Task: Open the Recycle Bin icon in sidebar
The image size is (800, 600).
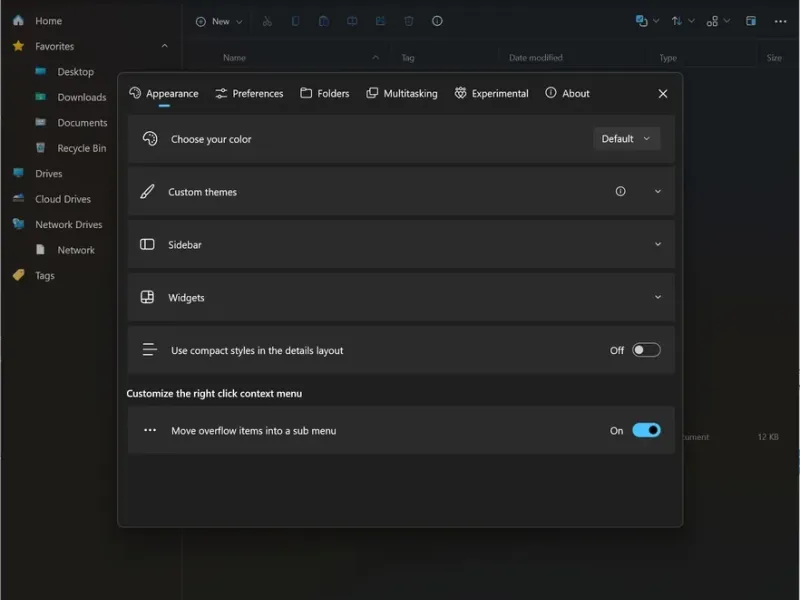Action: coord(41,148)
